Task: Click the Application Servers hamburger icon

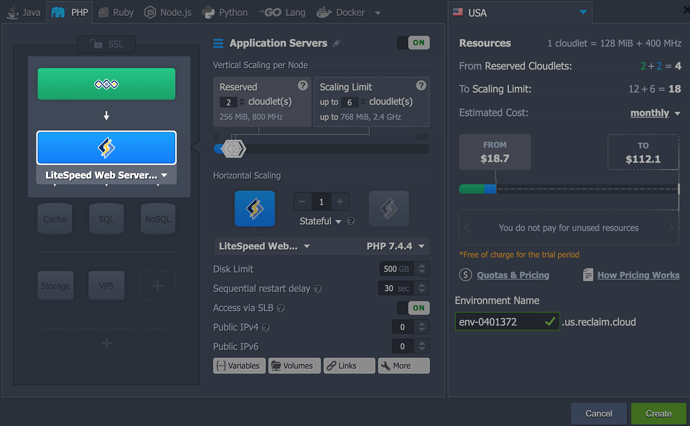Action: tap(218, 43)
